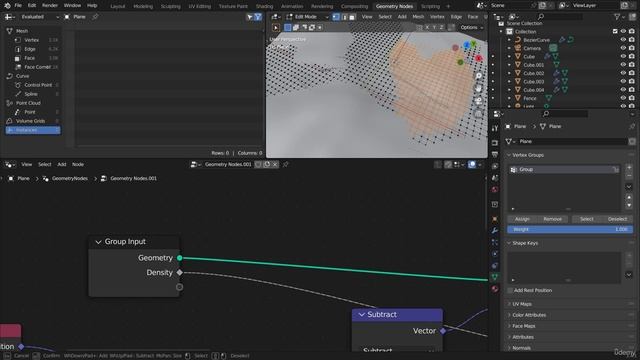
Task: Switch to the Animation workspace tab
Action: (x=292, y=7)
